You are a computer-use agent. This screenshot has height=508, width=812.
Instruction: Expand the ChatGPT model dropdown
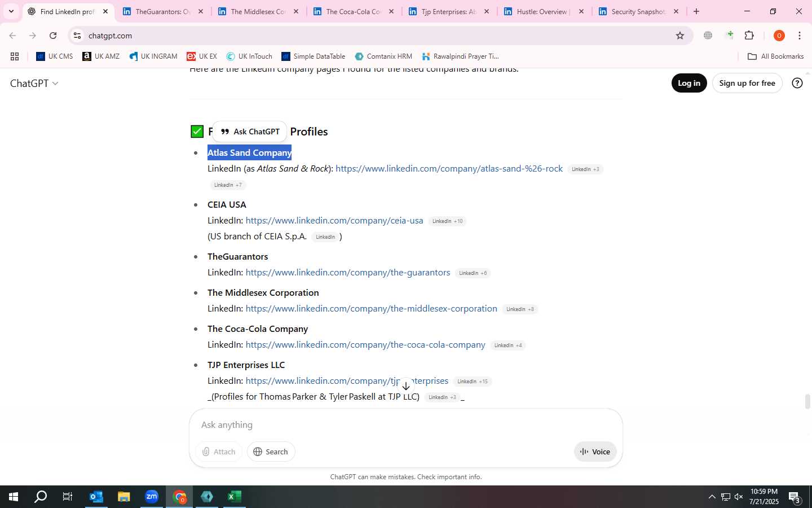tap(34, 84)
